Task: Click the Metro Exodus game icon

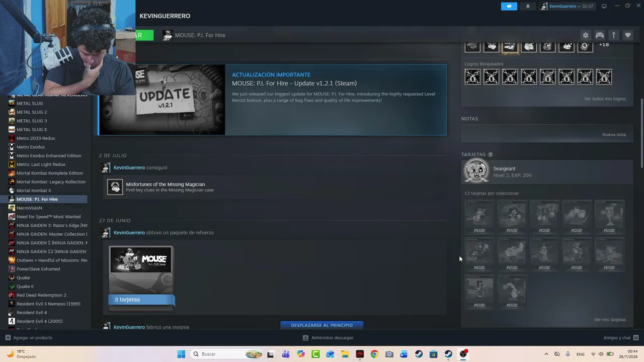Action: (12, 147)
